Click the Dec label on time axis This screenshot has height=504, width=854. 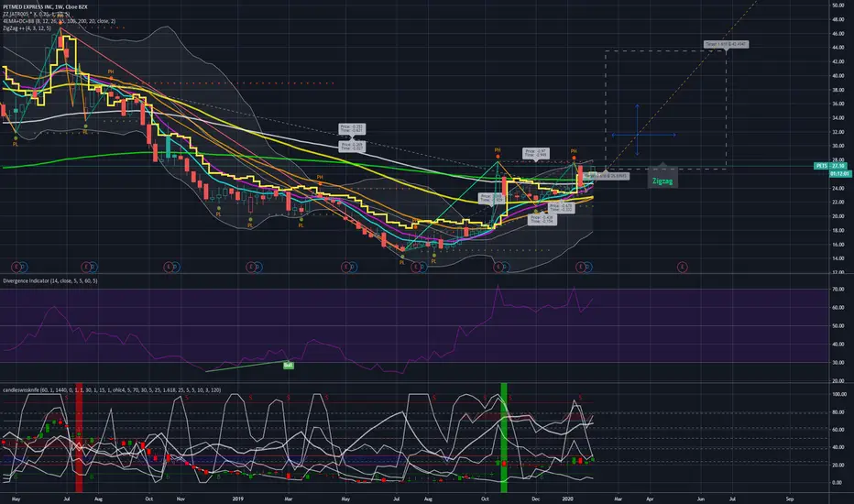click(536, 499)
